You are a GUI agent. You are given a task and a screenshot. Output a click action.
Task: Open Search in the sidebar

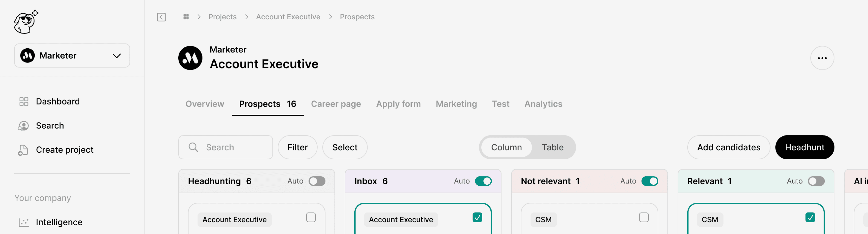(x=50, y=126)
